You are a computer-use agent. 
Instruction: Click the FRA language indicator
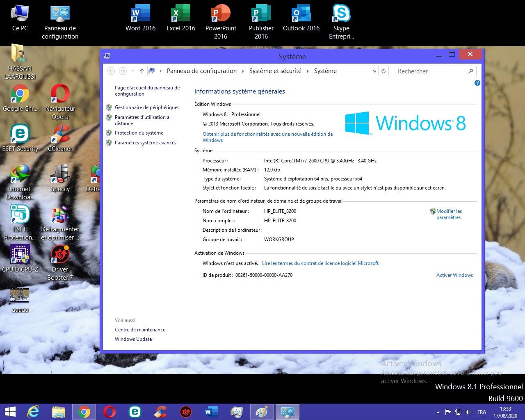click(482, 412)
